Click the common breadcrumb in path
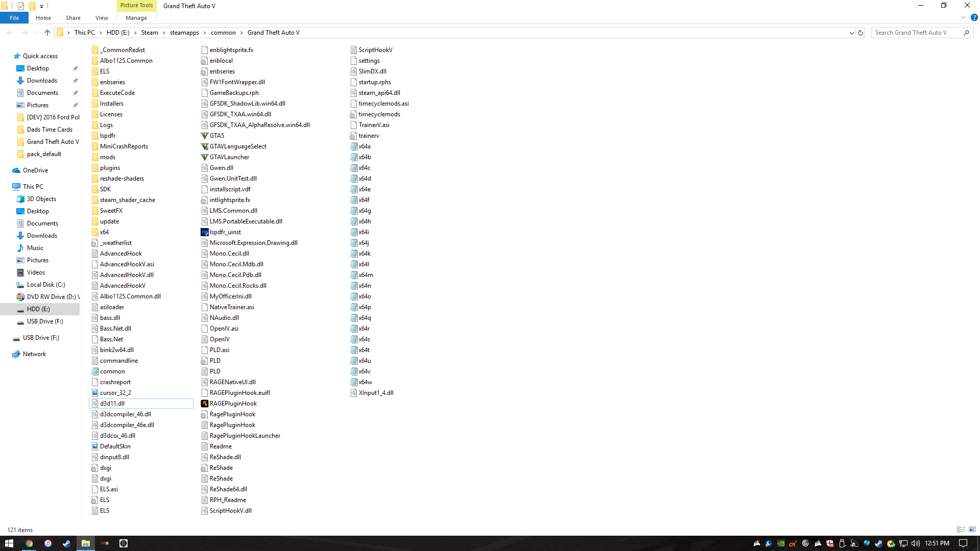 tap(223, 33)
